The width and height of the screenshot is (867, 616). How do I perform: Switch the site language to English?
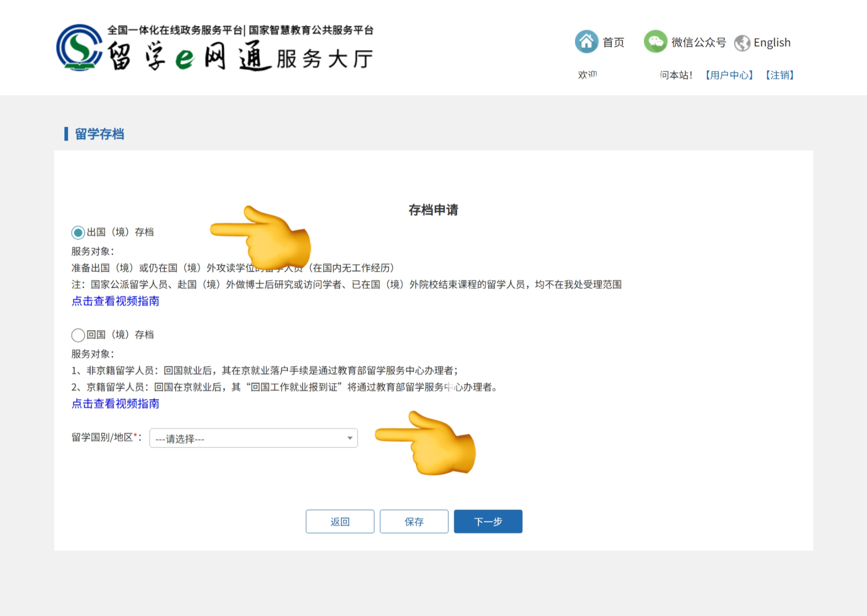(x=772, y=43)
